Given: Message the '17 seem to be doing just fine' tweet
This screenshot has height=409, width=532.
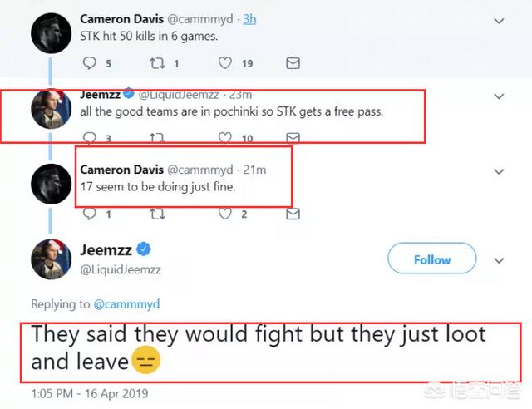Looking at the screenshot, I should pos(292,214).
